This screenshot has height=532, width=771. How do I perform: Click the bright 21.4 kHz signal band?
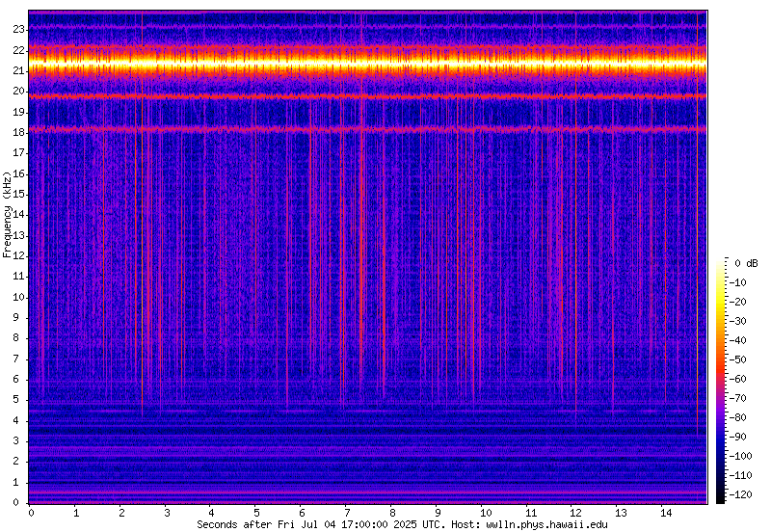tap(367, 63)
